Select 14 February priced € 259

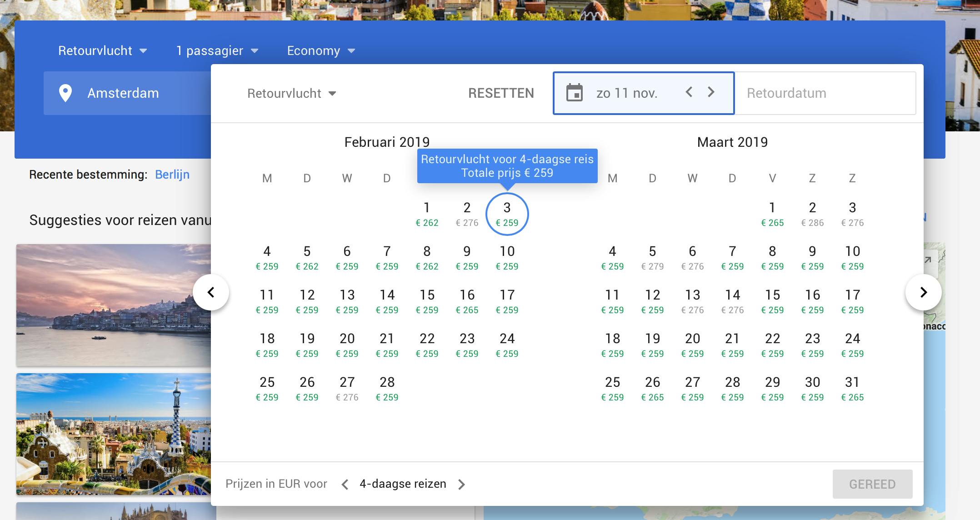pos(387,301)
